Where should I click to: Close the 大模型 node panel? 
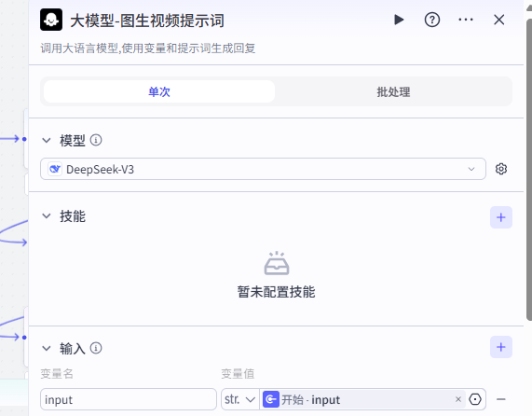coord(498,20)
